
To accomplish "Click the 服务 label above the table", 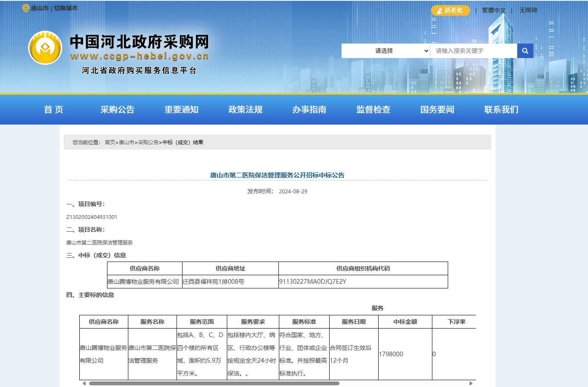I will coord(377,308).
